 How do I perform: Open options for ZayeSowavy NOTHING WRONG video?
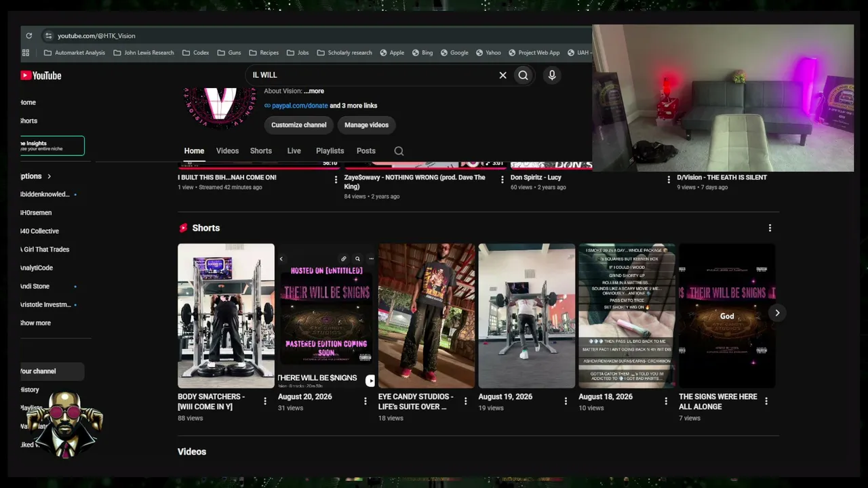tap(502, 180)
